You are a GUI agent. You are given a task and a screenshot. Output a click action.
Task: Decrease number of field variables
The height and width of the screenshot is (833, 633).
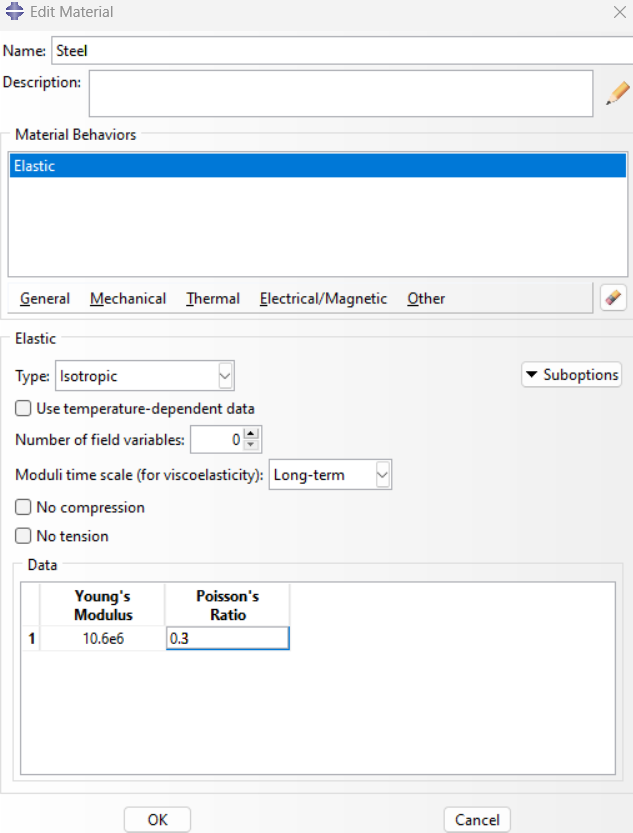coord(252,445)
